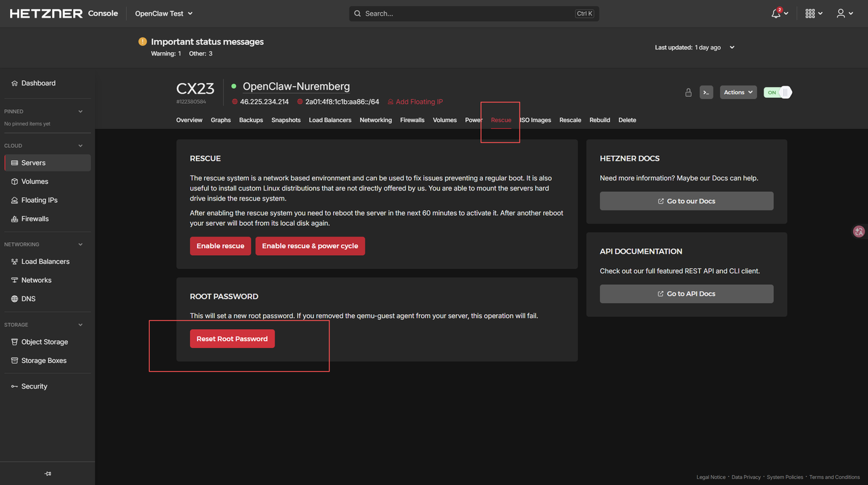Open the notifications bell

click(x=776, y=14)
